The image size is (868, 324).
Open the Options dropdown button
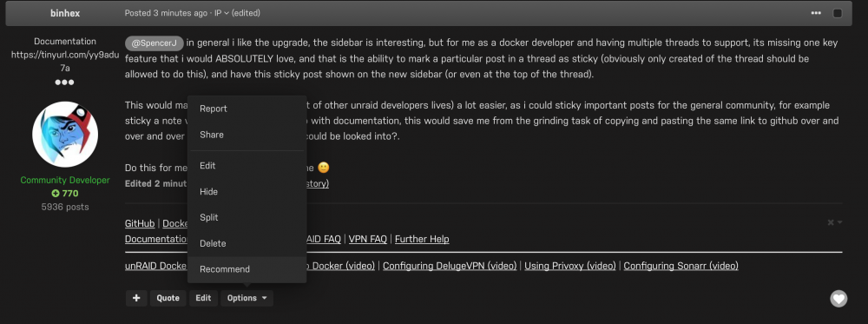(247, 298)
